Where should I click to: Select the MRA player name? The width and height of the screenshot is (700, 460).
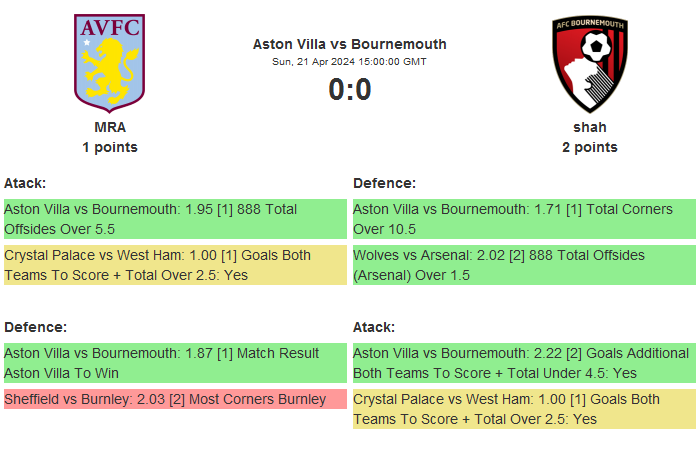coord(110,127)
